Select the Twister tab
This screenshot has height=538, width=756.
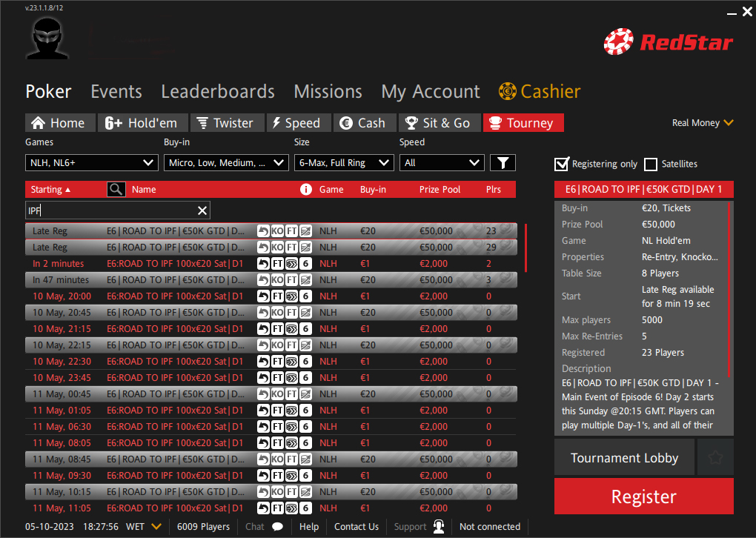228,123
